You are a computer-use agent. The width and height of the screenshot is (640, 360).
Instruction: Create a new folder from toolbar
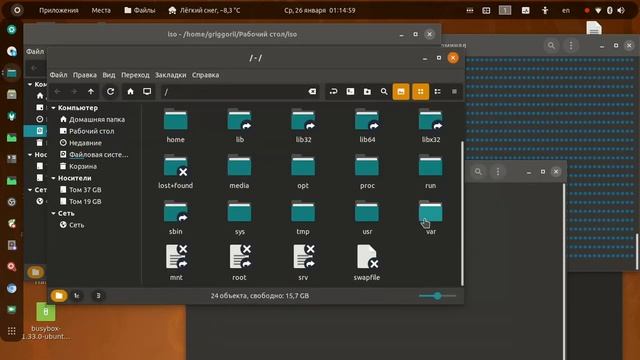367,92
